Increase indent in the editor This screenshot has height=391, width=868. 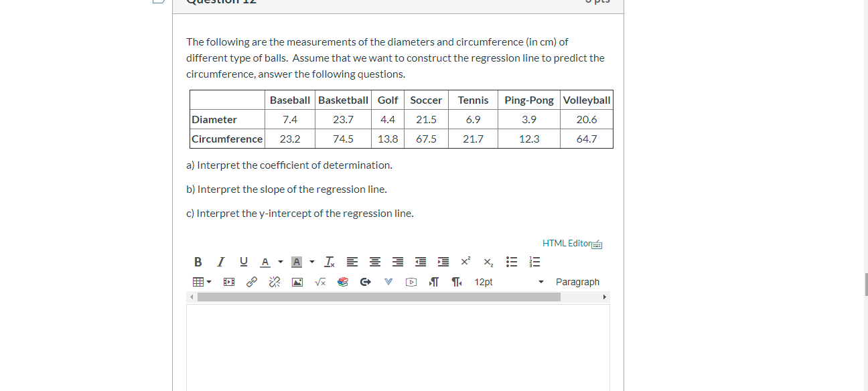pos(443,262)
